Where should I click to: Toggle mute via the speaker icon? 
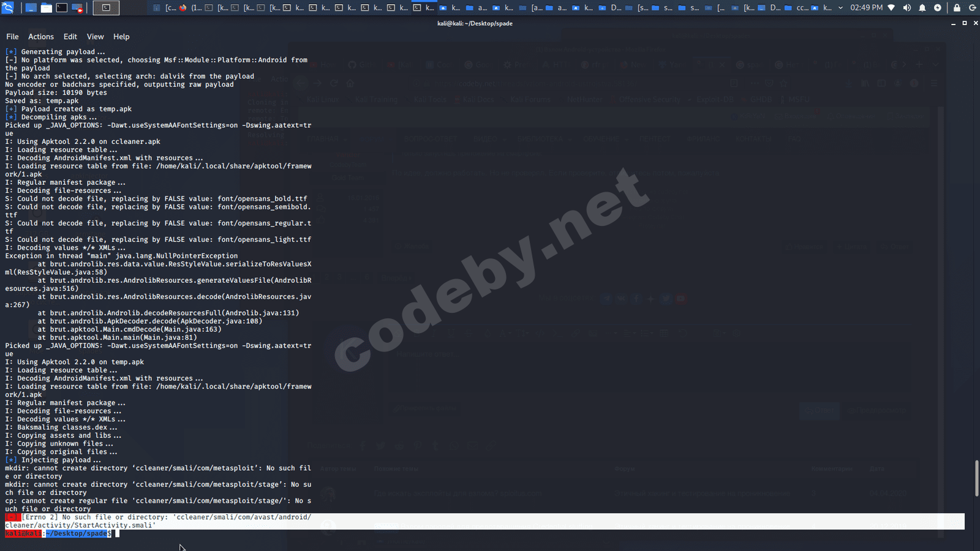coord(907,8)
